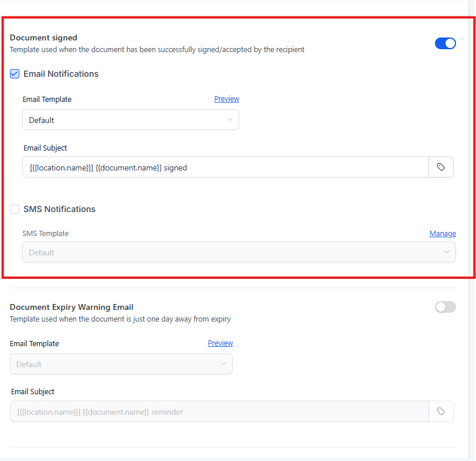The width and height of the screenshot is (476, 461).
Task: Click the tag icon beside the reminder subject field
Action: (441, 411)
